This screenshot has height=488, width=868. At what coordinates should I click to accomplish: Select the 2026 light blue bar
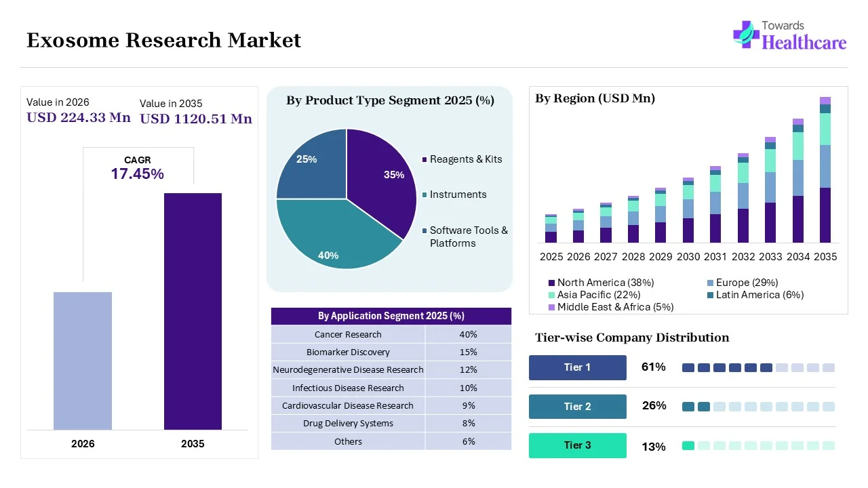point(83,361)
